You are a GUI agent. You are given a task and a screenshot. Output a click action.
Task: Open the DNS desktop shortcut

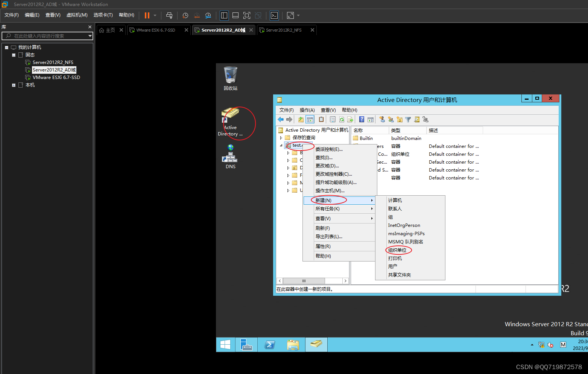click(231, 157)
